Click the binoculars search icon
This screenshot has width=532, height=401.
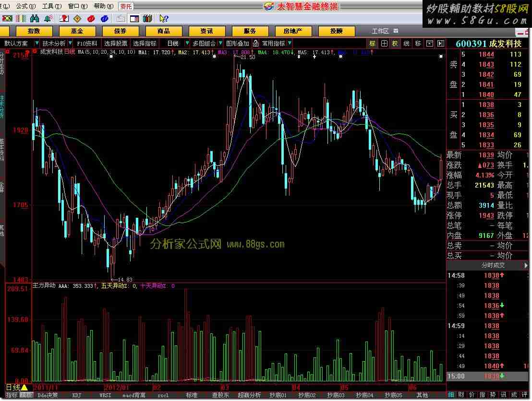click(35, 19)
